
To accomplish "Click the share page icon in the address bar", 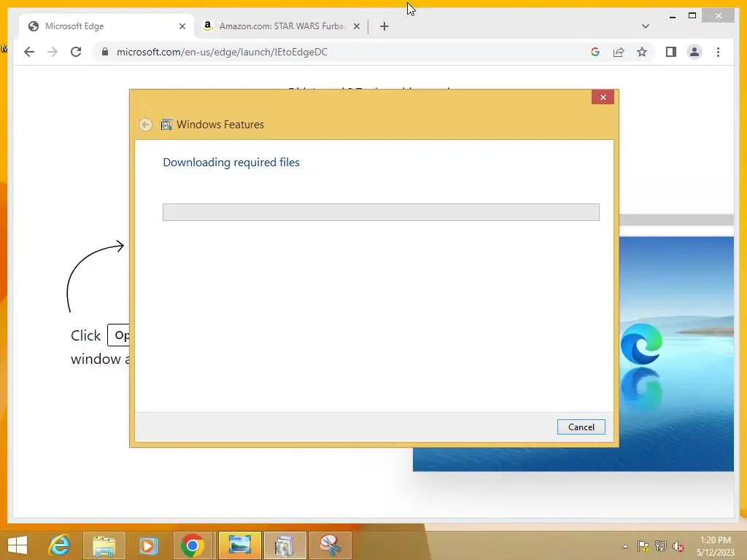I will pyautogui.click(x=619, y=52).
